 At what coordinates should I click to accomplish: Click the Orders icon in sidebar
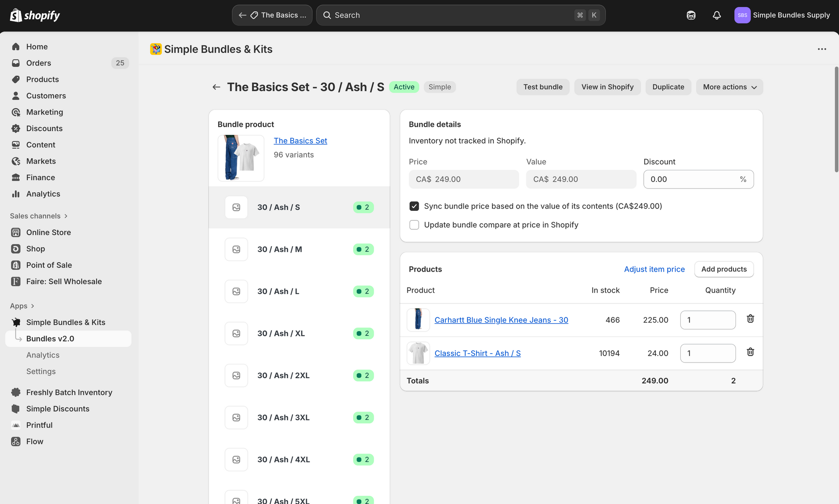pos(16,63)
